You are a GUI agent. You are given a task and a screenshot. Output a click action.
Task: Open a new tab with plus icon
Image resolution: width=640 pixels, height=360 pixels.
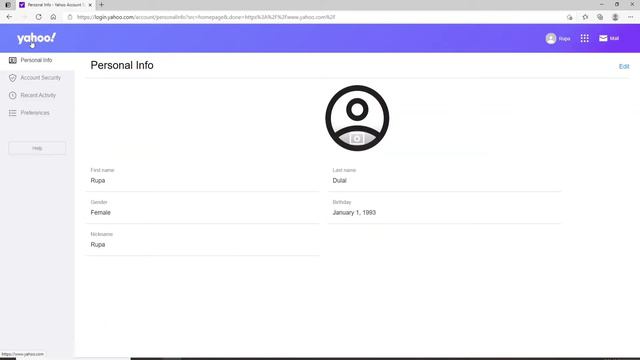[101, 5]
